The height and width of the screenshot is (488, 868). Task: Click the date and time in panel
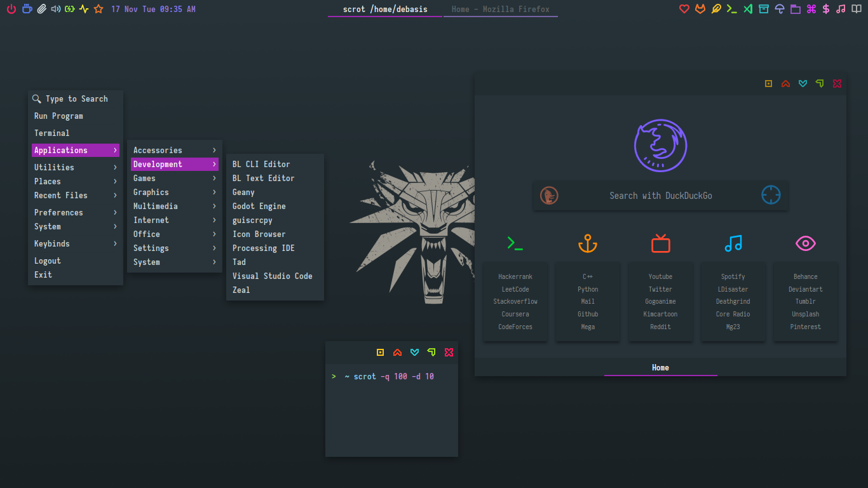point(153,9)
